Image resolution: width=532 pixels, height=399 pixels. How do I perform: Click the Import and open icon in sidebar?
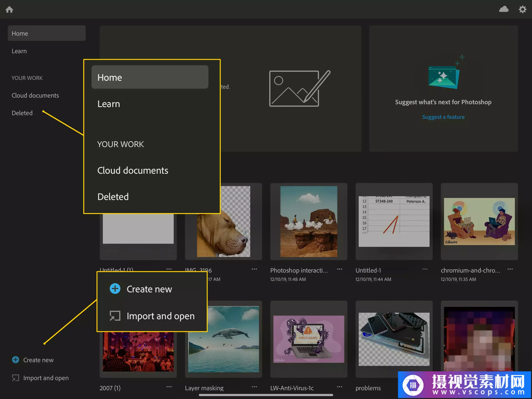16,378
